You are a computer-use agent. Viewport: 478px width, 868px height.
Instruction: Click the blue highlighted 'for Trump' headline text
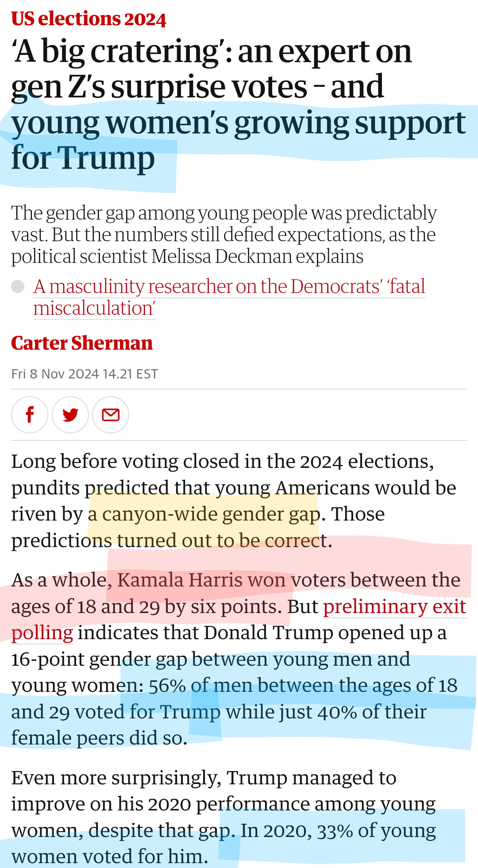click(x=83, y=158)
